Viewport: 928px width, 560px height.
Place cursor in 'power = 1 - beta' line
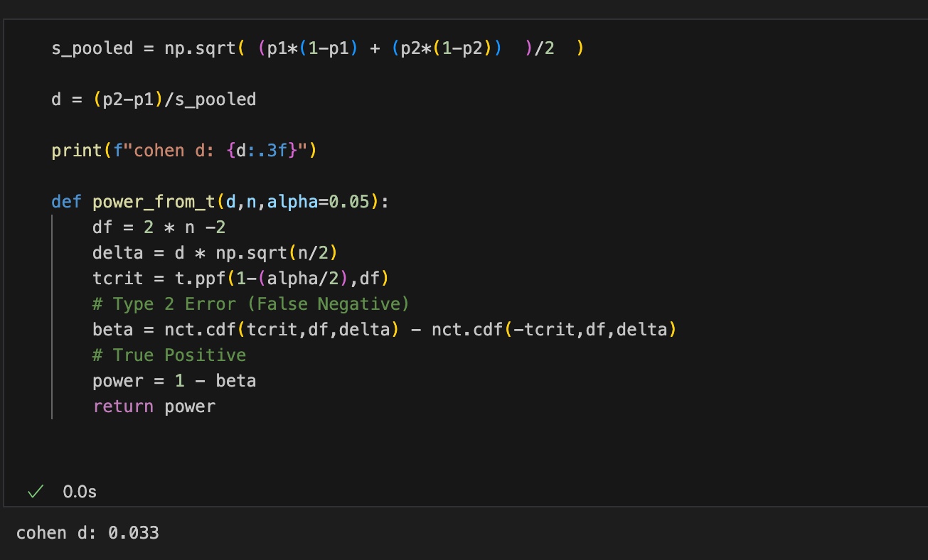pyautogui.click(x=174, y=381)
